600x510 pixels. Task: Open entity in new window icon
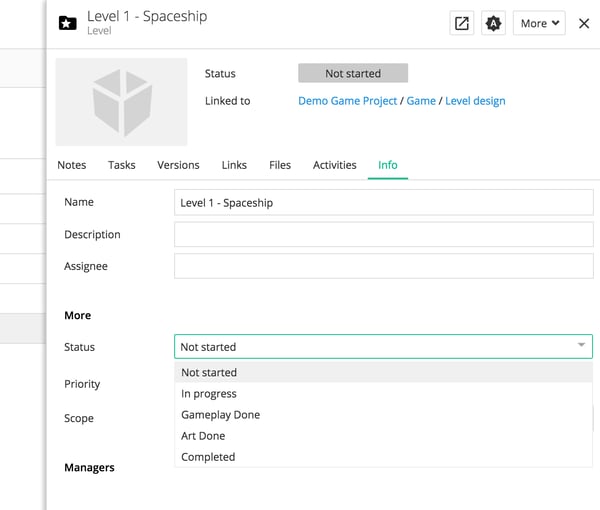click(462, 23)
